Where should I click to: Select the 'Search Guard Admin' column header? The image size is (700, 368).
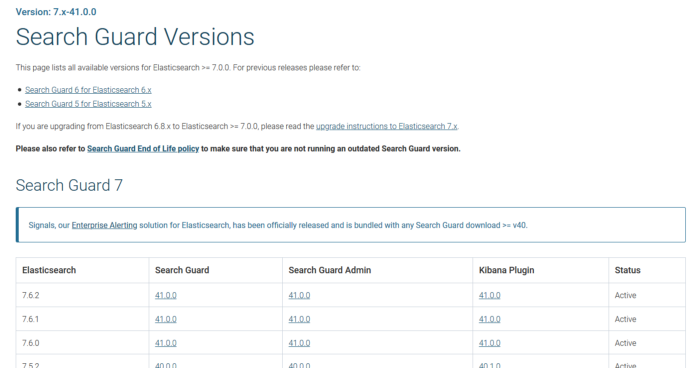329,270
